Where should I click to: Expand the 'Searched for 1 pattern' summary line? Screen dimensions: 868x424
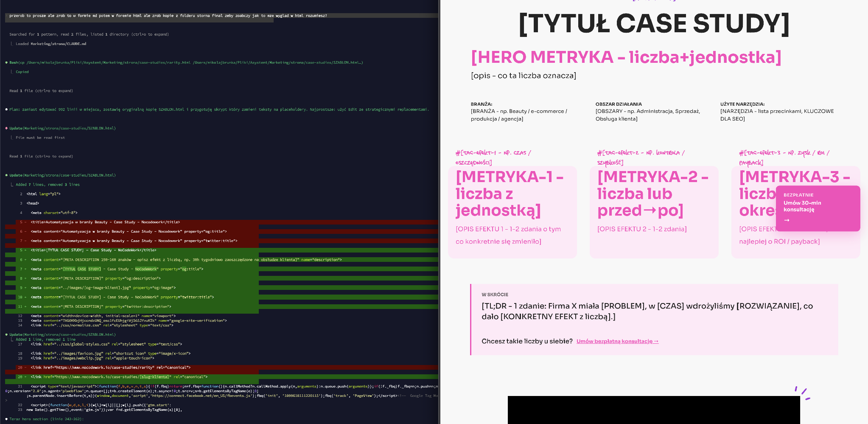89,34
